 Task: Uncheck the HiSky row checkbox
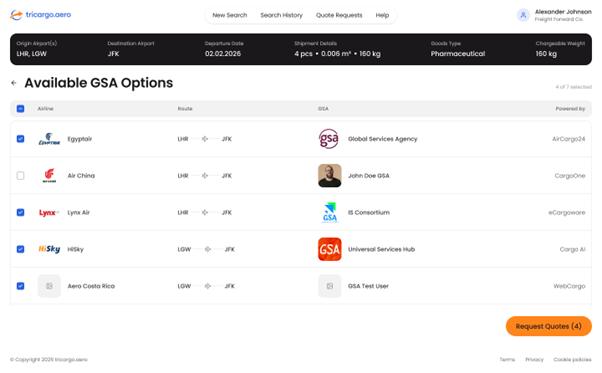pyautogui.click(x=20, y=249)
